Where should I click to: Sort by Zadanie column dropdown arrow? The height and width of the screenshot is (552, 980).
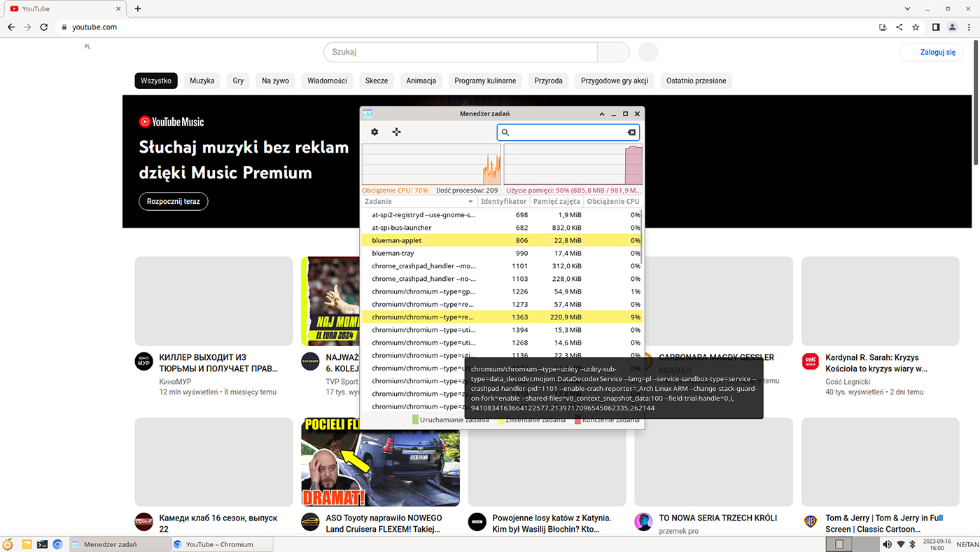click(x=470, y=202)
